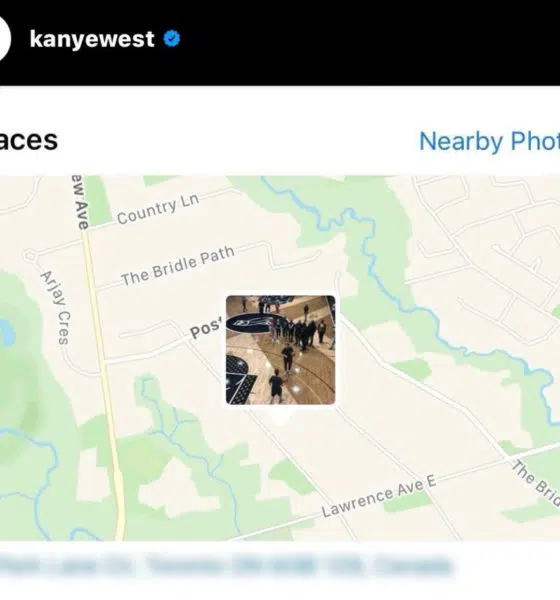This screenshot has width=560, height=600.
Task: Open the Nearby Photos link
Action: click(x=490, y=141)
